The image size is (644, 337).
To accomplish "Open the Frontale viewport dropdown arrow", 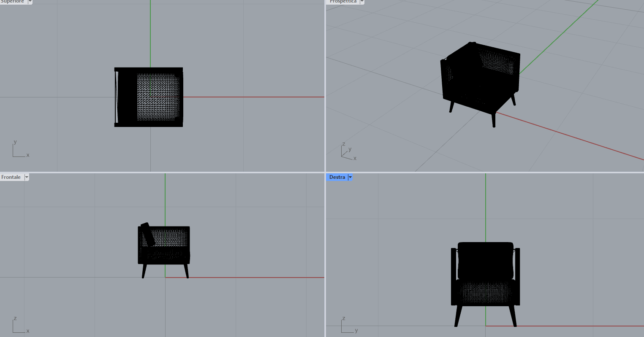I will 27,177.
